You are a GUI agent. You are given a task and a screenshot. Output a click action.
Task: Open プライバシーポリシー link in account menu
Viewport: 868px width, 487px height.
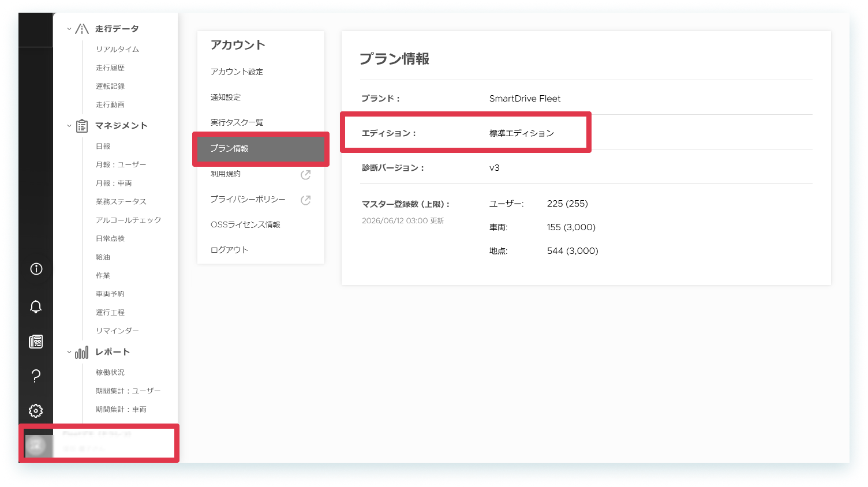(248, 199)
